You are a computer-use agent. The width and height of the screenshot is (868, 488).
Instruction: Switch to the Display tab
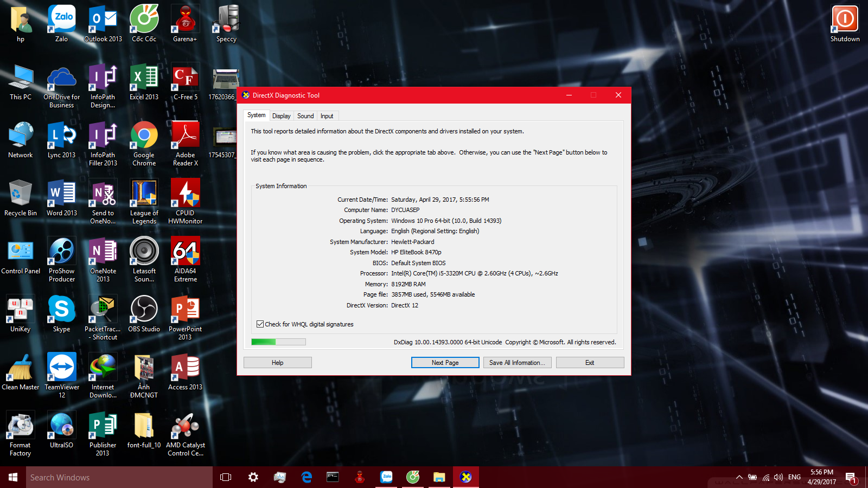[x=281, y=116]
